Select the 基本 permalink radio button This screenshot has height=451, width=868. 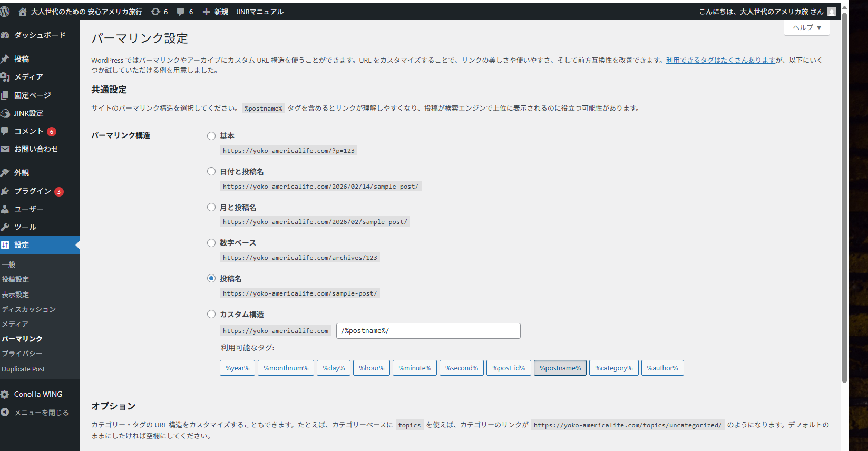click(x=211, y=136)
